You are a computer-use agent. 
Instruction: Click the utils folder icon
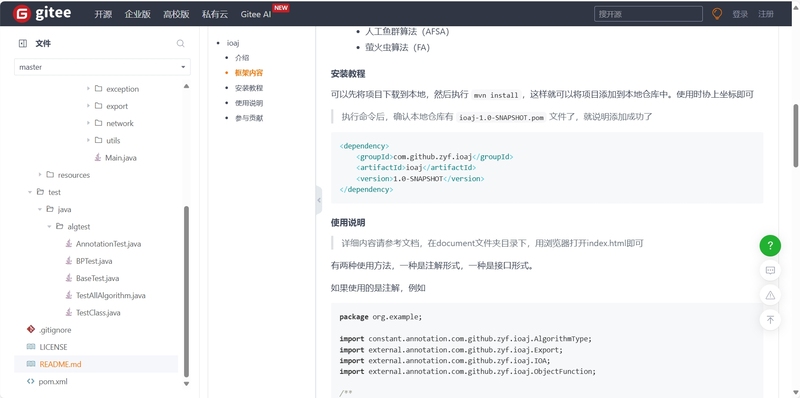pyautogui.click(x=98, y=140)
